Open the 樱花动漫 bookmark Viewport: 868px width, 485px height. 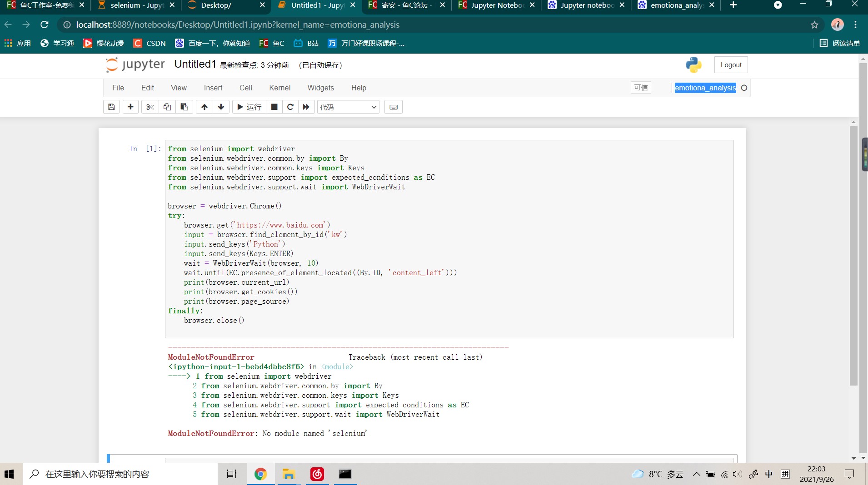click(104, 43)
